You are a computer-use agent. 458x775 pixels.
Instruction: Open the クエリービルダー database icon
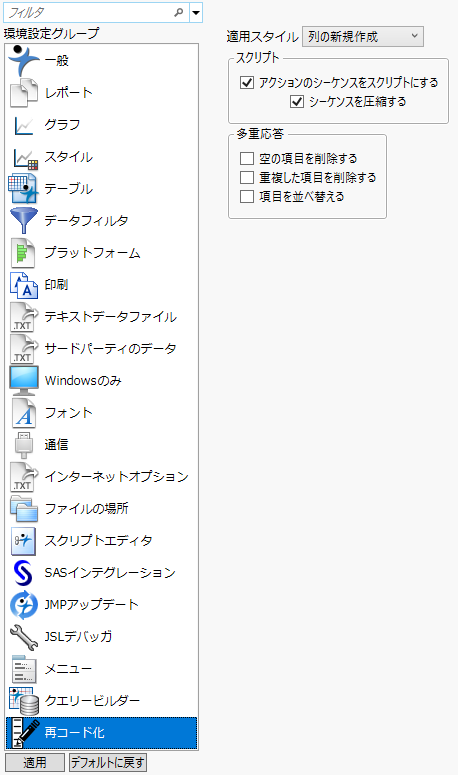point(24,700)
